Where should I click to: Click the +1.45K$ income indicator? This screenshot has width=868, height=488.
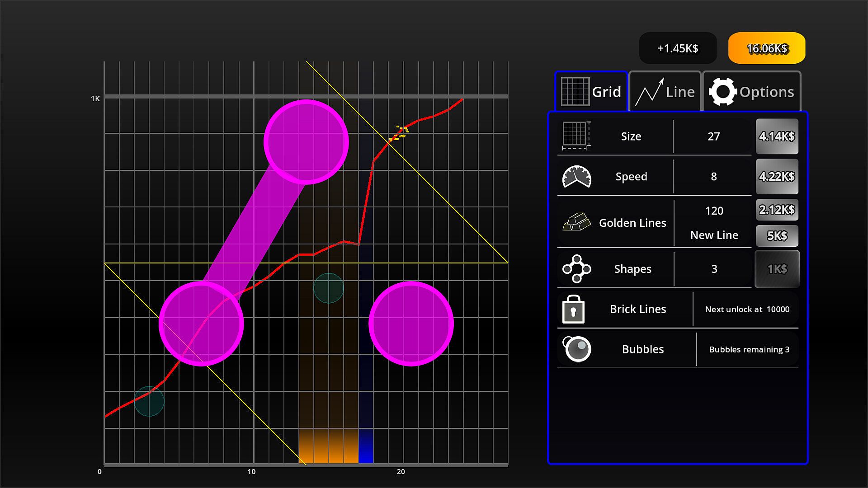click(678, 48)
